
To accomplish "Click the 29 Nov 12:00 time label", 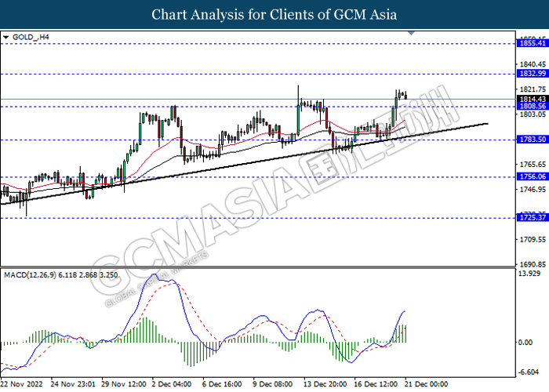I will pyautogui.click(x=124, y=384).
